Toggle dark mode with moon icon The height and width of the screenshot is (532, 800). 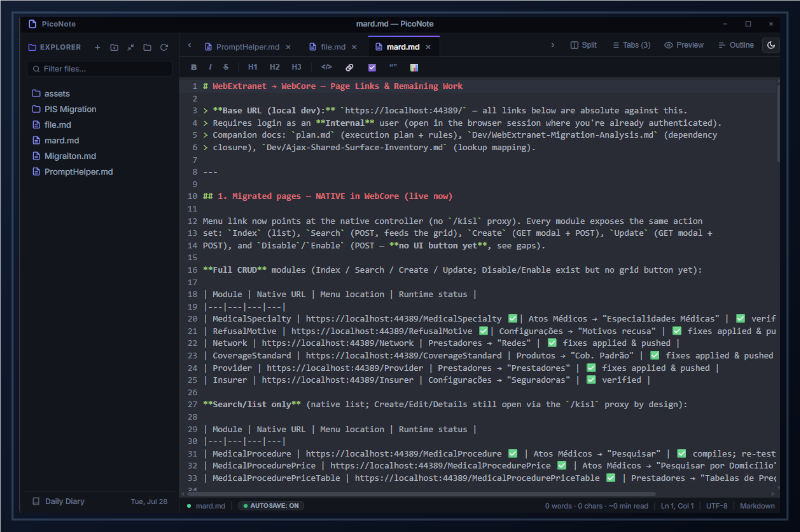(771, 45)
